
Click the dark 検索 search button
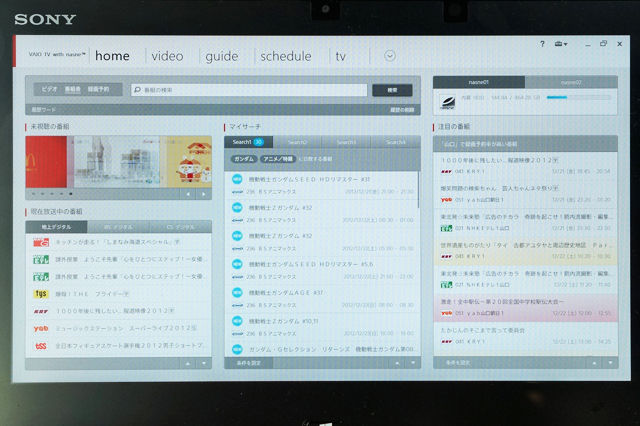click(392, 90)
